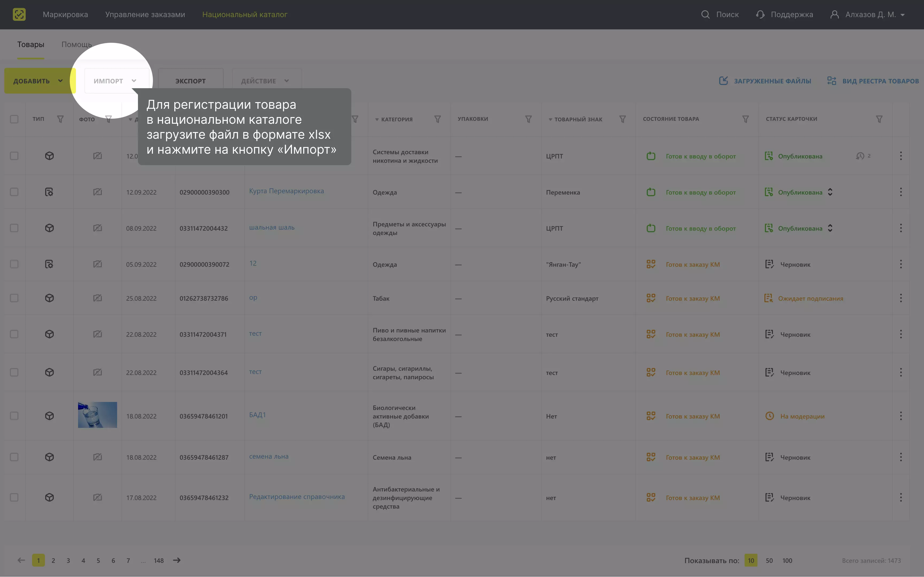Click KM order icon in Табак row
924x577 pixels.
click(651, 298)
